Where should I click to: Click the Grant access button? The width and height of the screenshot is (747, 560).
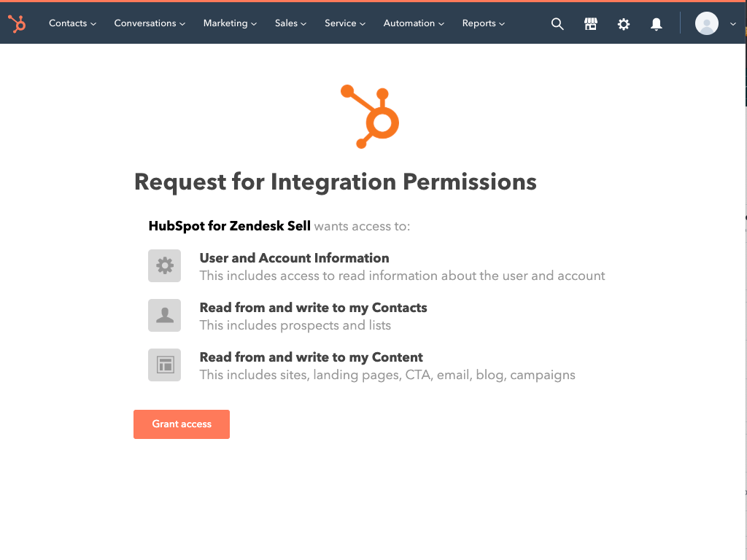(181, 424)
